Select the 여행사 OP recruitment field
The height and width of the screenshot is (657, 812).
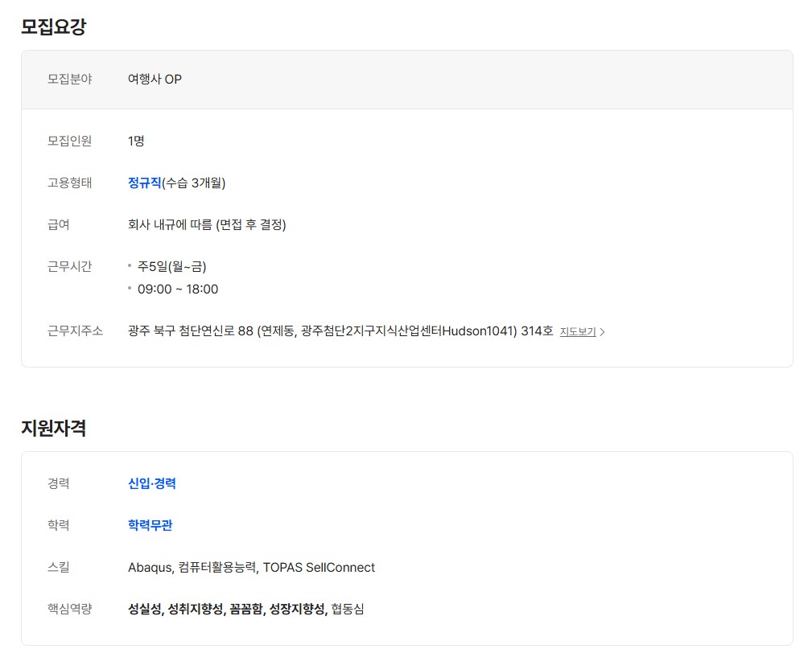(155, 79)
